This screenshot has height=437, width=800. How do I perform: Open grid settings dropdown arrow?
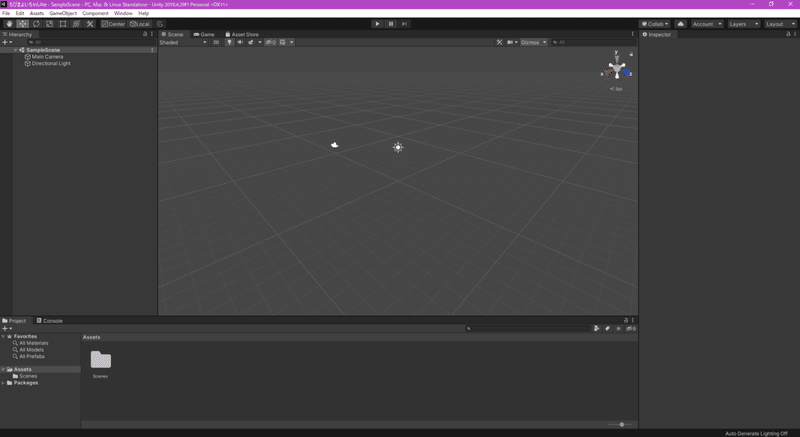pos(292,42)
